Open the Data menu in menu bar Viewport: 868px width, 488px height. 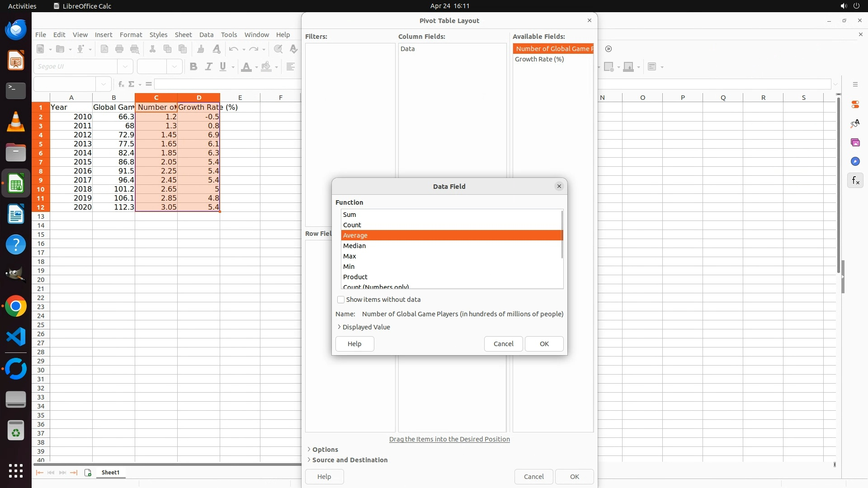point(206,35)
